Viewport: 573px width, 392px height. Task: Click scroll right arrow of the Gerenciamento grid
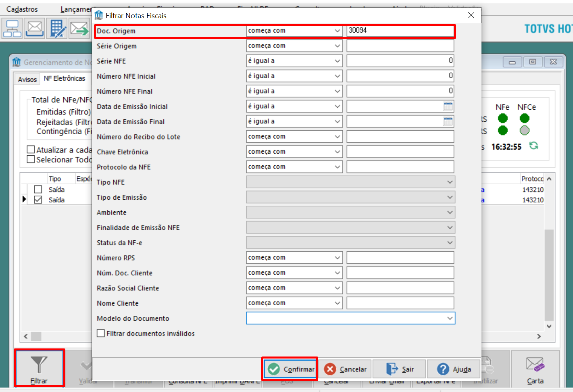click(x=539, y=336)
